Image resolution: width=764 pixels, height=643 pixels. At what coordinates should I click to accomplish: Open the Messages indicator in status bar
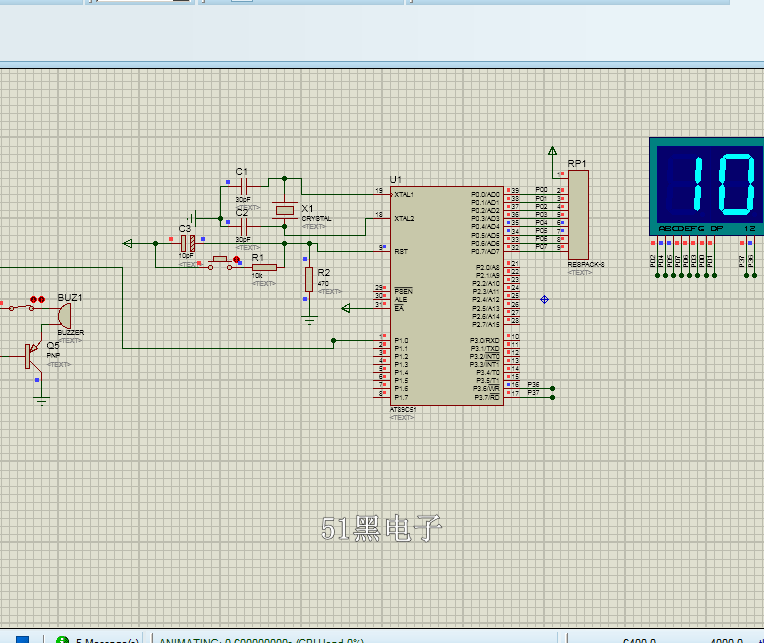pyautogui.click(x=97, y=640)
